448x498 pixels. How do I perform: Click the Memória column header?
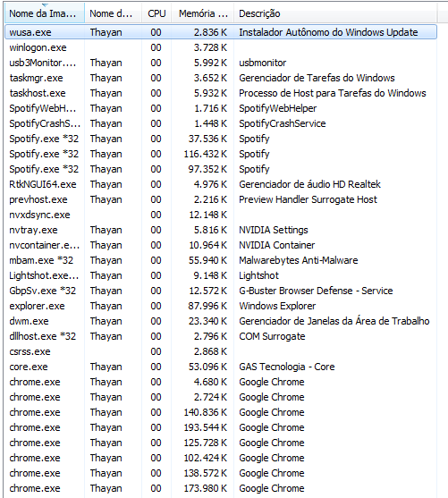[x=203, y=13]
